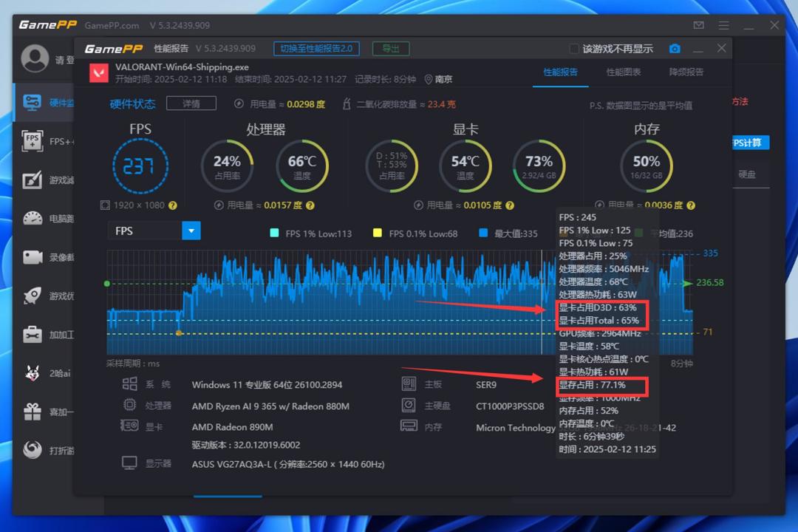Click the CO2 emission bottle icon

(346, 104)
